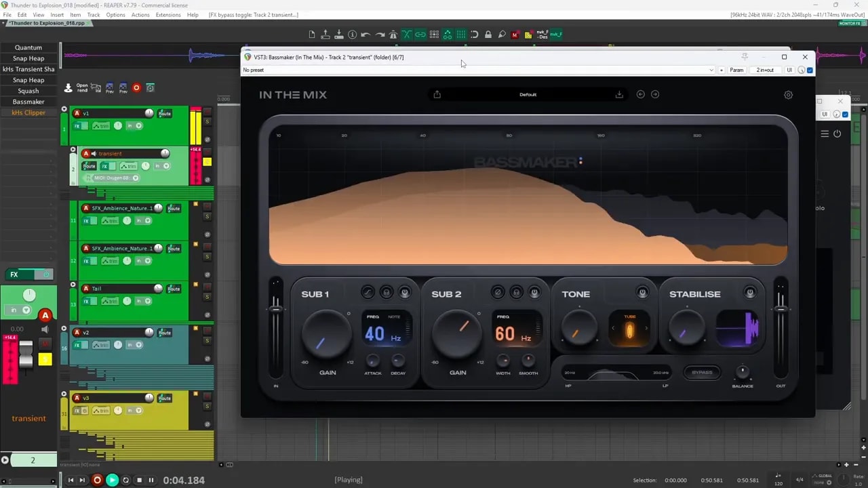Click the open project upload-arrow toolbar icon
The height and width of the screenshot is (488, 868).
click(x=325, y=35)
